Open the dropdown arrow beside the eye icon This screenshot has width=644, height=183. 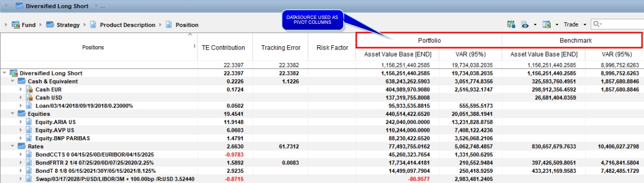(535, 24)
